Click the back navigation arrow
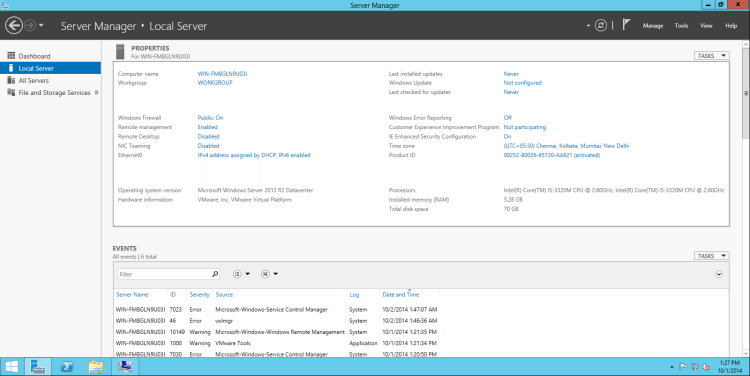This screenshot has height=376, width=750. pos(14,25)
